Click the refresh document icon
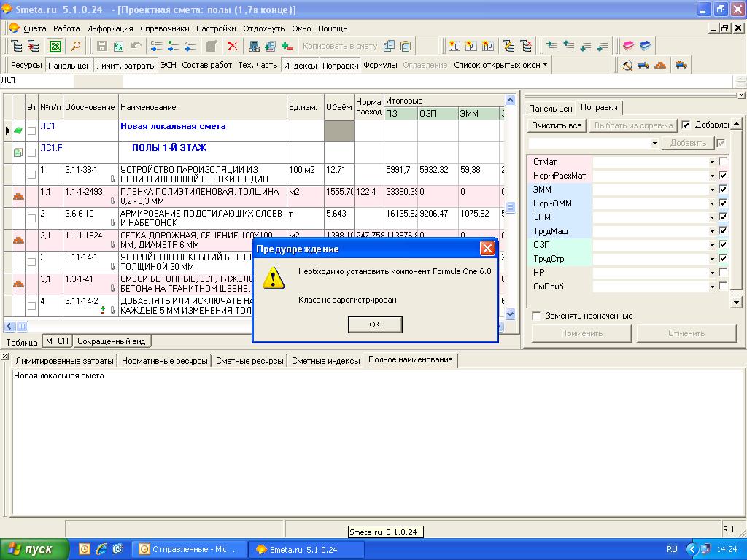Image resolution: width=747 pixels, height=560 pixels. click(118, 46)
